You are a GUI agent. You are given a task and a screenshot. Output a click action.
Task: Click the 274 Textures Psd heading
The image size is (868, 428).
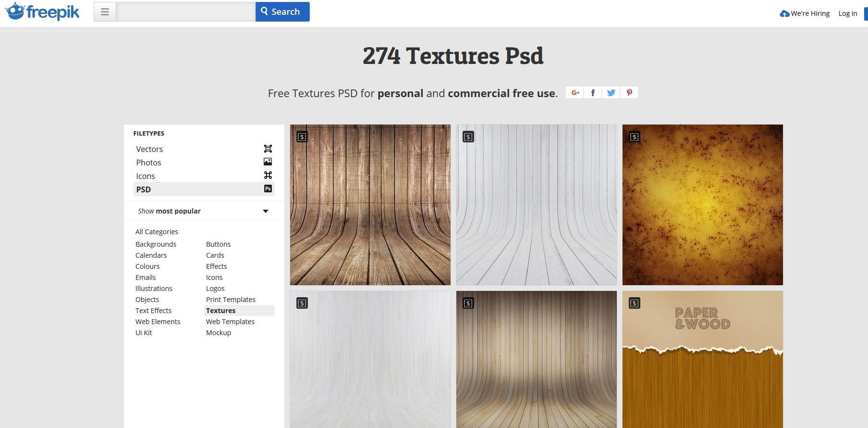(453, 56)
